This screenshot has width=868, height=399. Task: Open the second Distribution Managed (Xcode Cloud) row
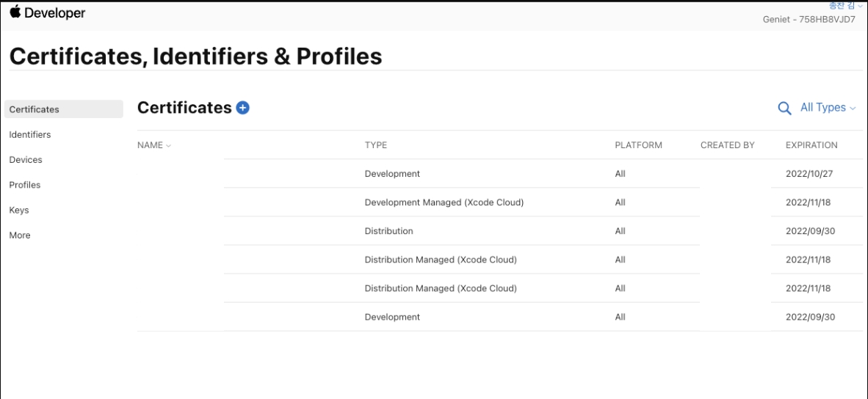click(441, 288)
